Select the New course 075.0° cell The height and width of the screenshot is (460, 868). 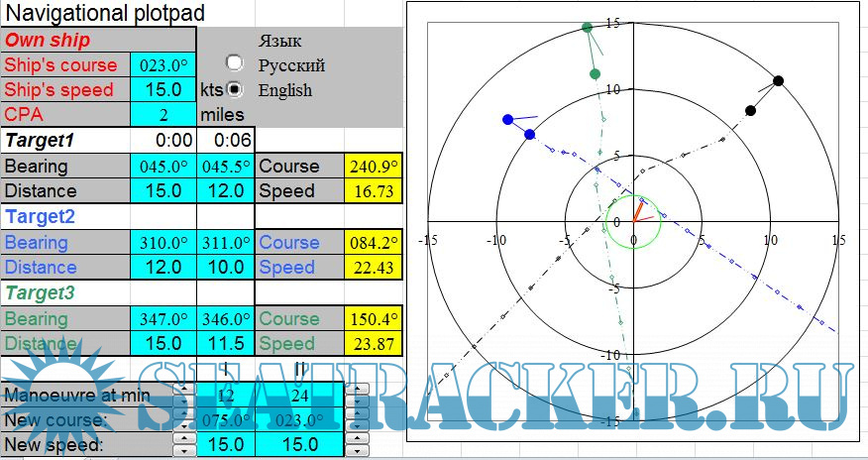point(226,419)
